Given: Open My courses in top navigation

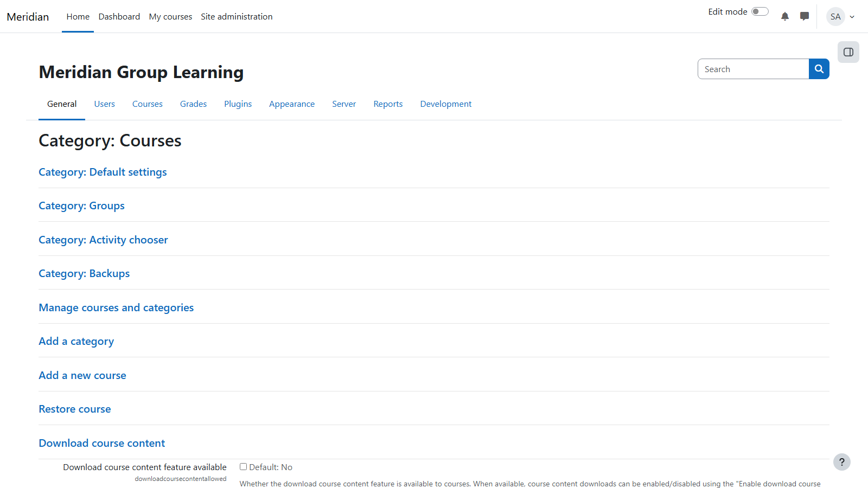Looking at the screenshot, I should pyautogui.click(x=170, y=16).
